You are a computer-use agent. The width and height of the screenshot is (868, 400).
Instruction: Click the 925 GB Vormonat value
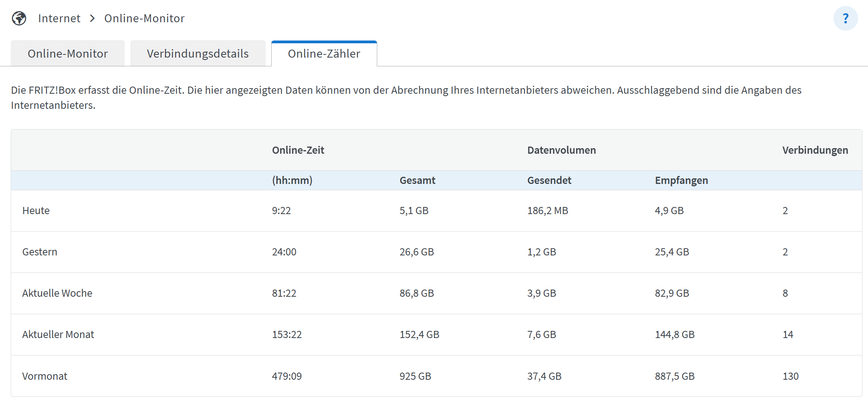click(415, 376)
